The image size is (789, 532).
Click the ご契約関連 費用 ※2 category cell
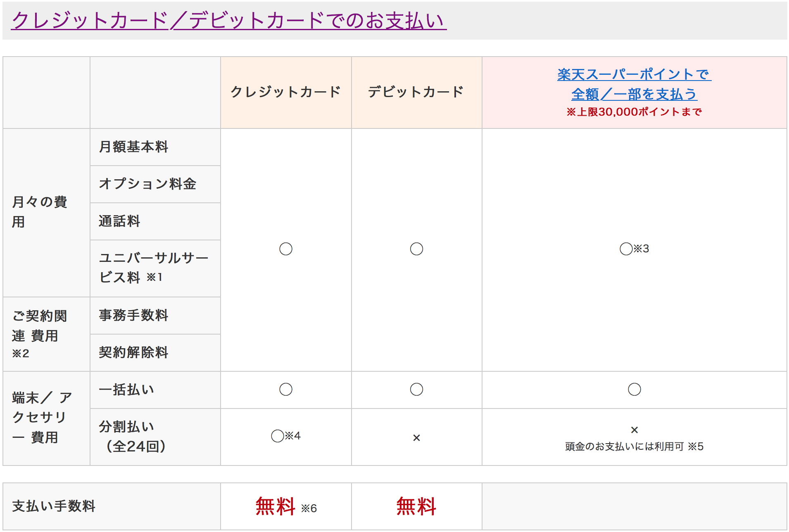click(47, 334)
